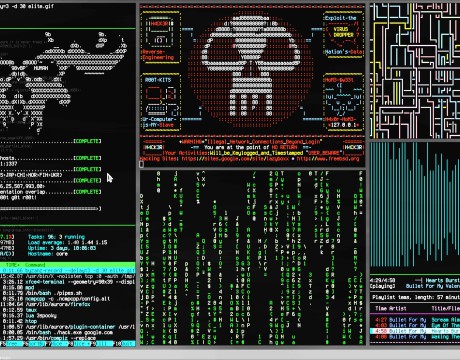Focus the green matrix rain terminal
460x360 pixels.
click(x=252, y=257)
